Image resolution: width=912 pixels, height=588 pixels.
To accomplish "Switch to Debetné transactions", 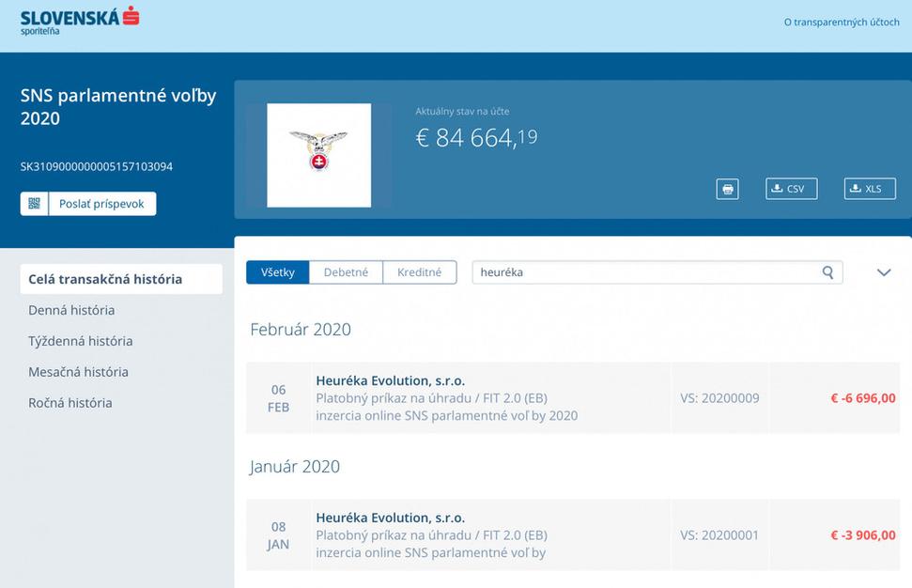I will (x=346, y=272).
